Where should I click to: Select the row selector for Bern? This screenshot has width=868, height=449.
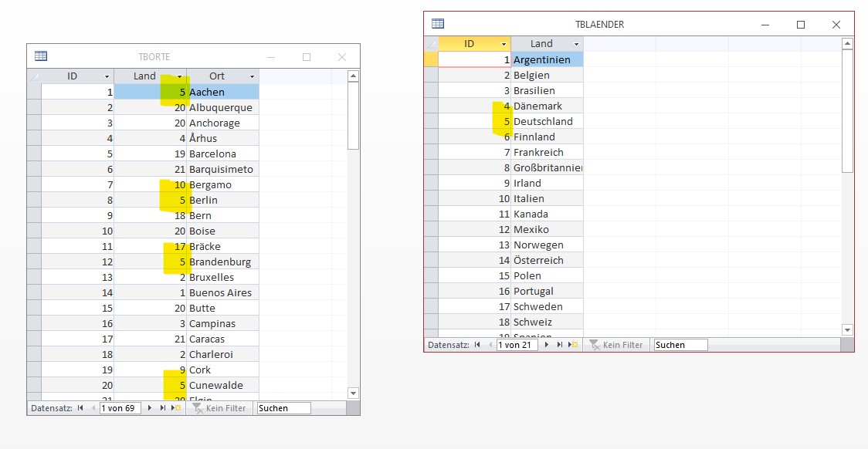point(34,216)
